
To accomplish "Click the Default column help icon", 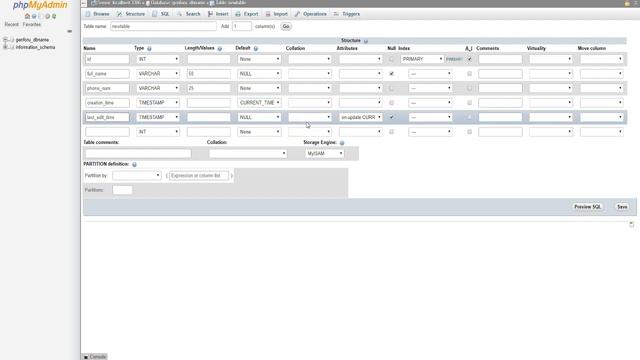I will [256, 49].
